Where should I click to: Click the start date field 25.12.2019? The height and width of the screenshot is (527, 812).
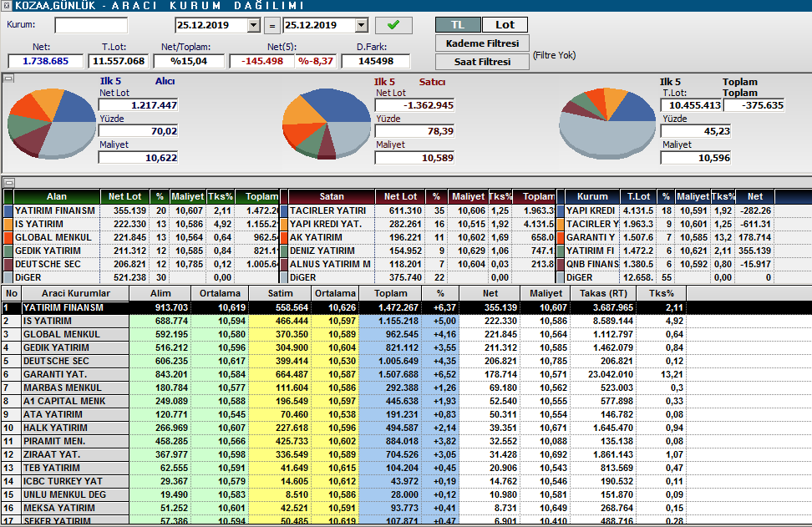211,25
